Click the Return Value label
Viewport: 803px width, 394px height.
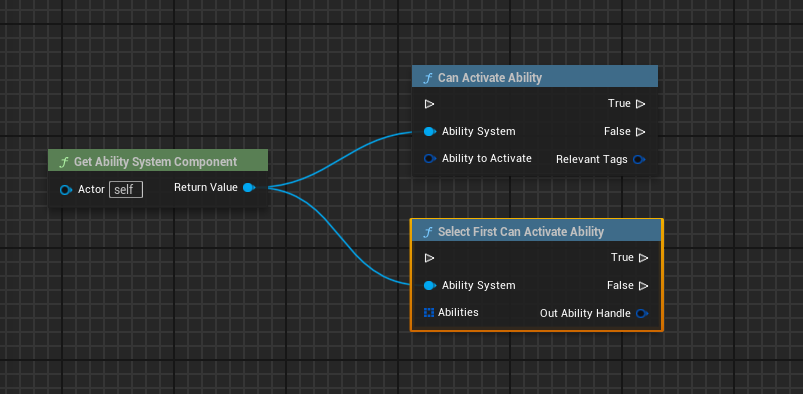(206, 188)
